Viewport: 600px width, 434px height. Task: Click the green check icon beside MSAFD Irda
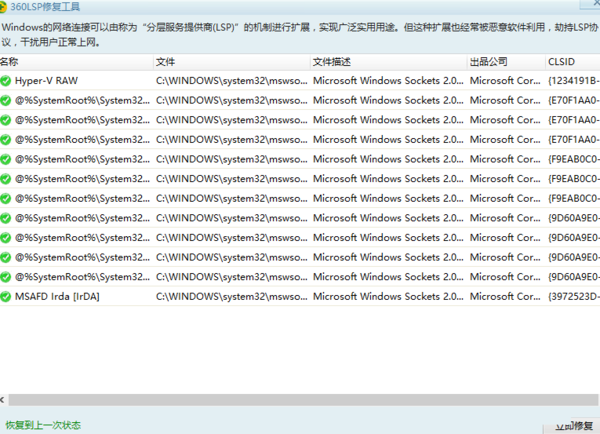(5, 296)
